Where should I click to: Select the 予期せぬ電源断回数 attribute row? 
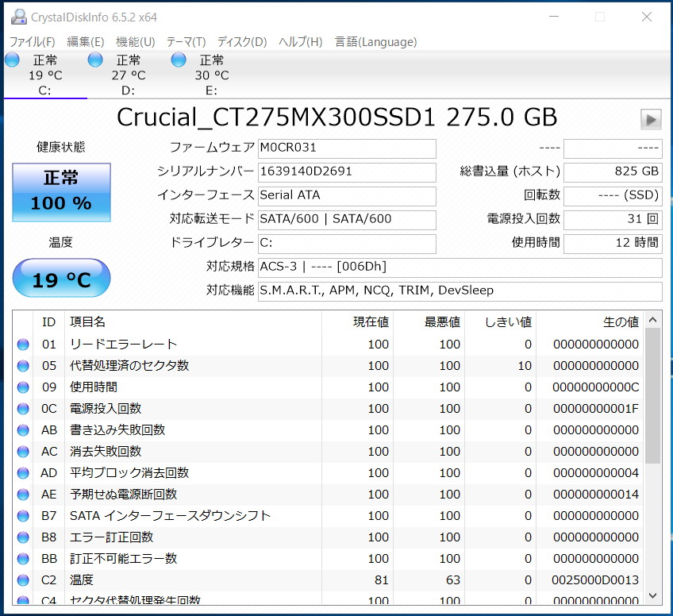click(x=329, y=495)
